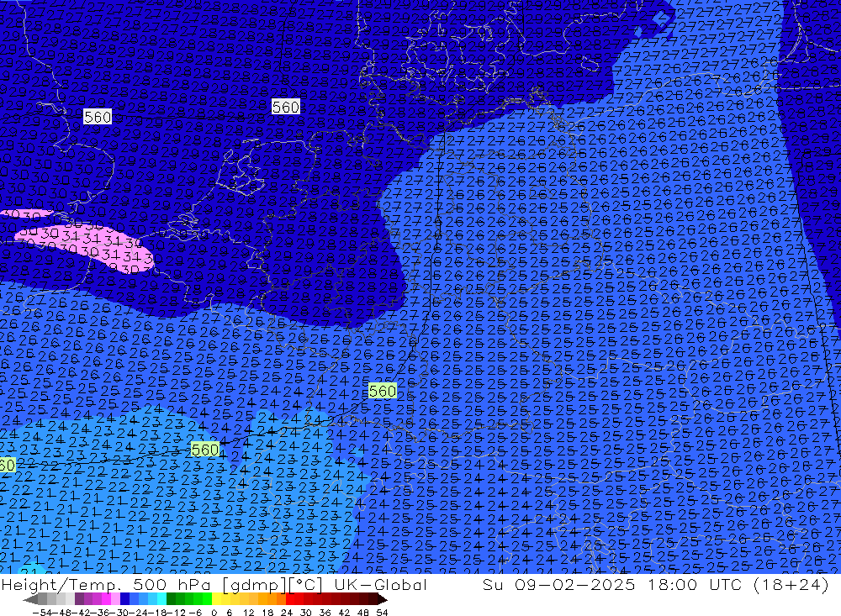Click the '(18+24)' forecast offset text
The width and height of the screenshot is (841, 616).
click(791, 584)
